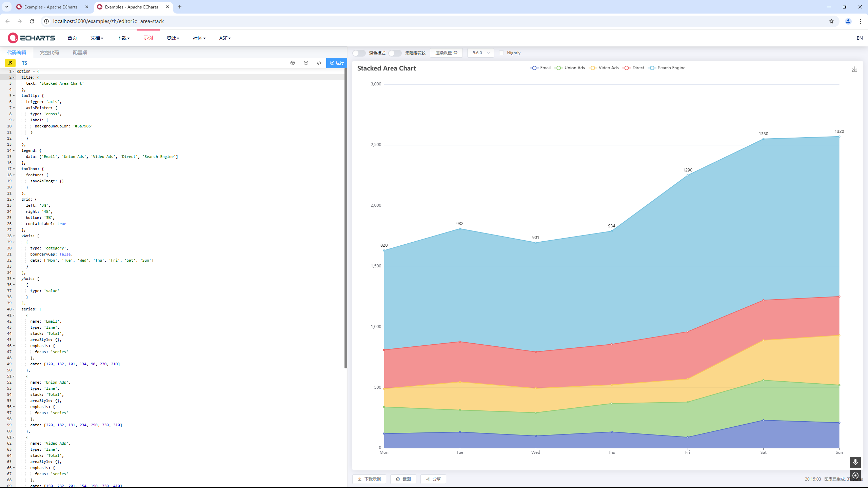The width and height of the screenshot is (868, 488).
Task: Click the microphone icon at bottom right
Action: pos(855,462)
